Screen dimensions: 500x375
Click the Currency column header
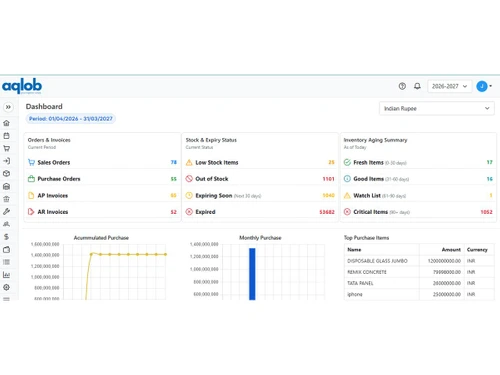(x=477, y=250)
